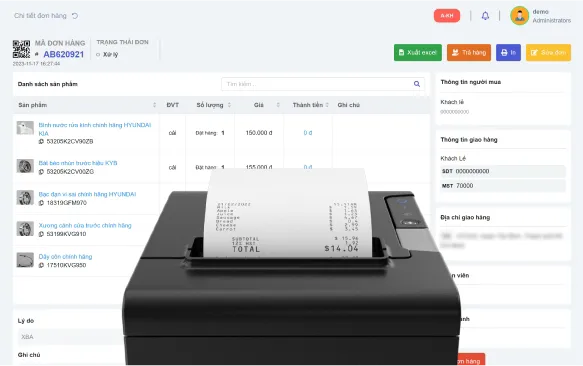Click the refresh icon beside Chi tiết đơn hàng
Viewport: 583px width, 366px height.
tap(75, 16)
